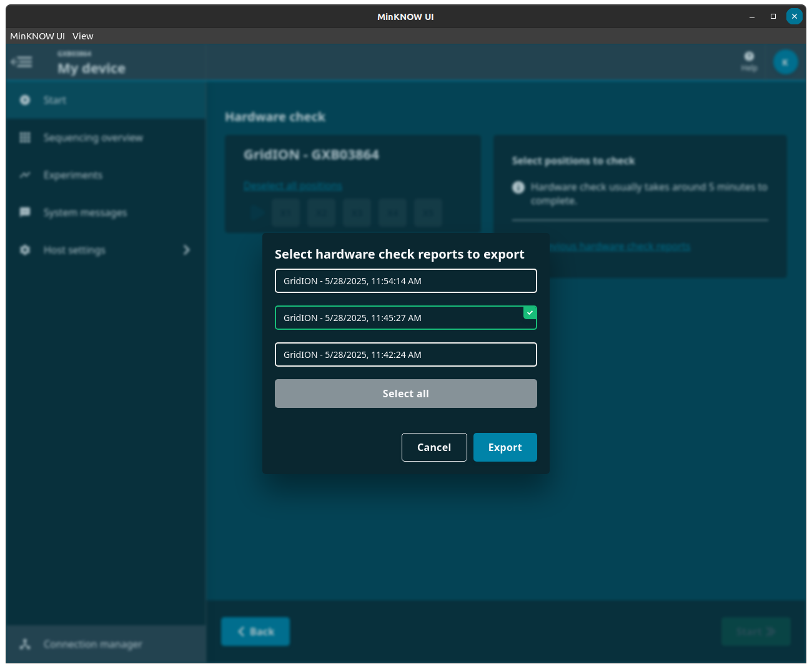Click the Back button

pos(255,632)
